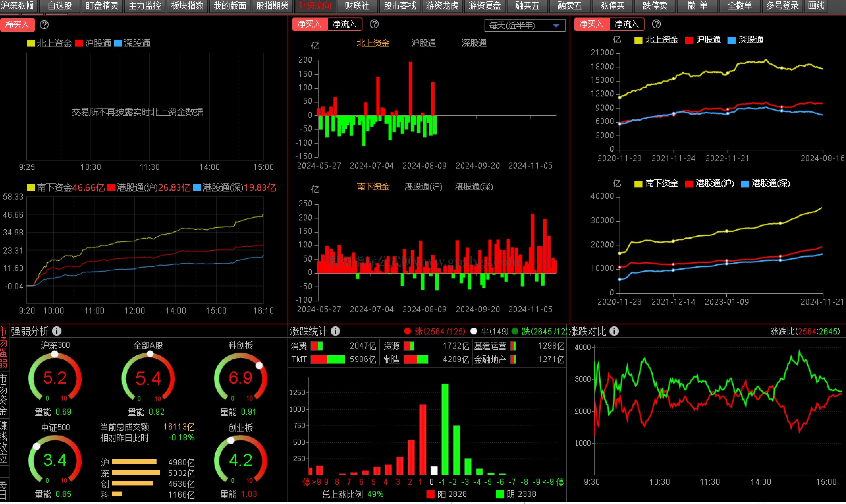Click 净买入 button in left panel
846x504 pixels.
pos(17,25)
